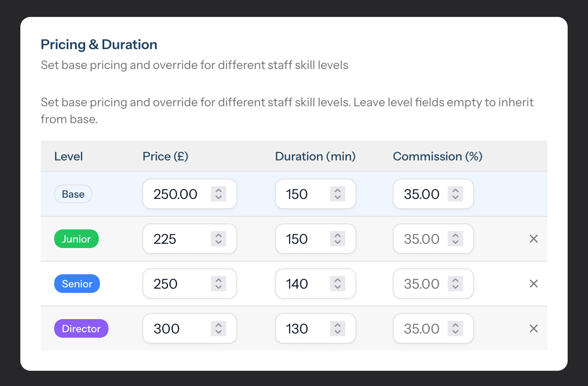The image size is (588, 386).
Task: Click the Commission (%) column header
Action: pos(437,156)
